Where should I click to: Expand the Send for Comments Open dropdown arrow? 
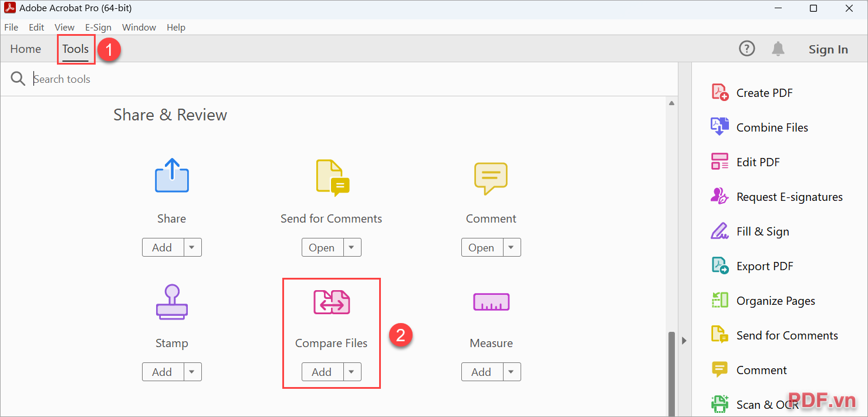352,247
